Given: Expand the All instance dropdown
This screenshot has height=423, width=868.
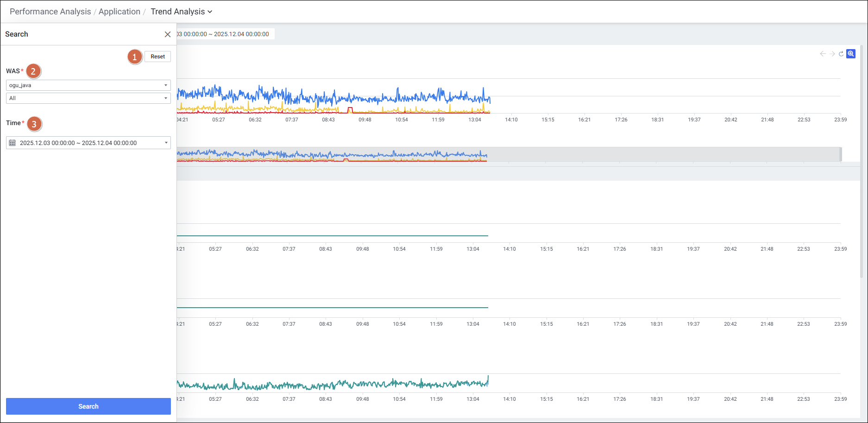Looking at the screenshot, I should point(88,98).
